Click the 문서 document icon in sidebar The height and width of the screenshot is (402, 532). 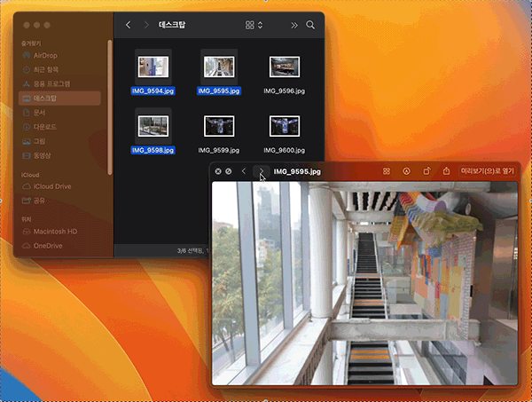click(x=27, y=113)
